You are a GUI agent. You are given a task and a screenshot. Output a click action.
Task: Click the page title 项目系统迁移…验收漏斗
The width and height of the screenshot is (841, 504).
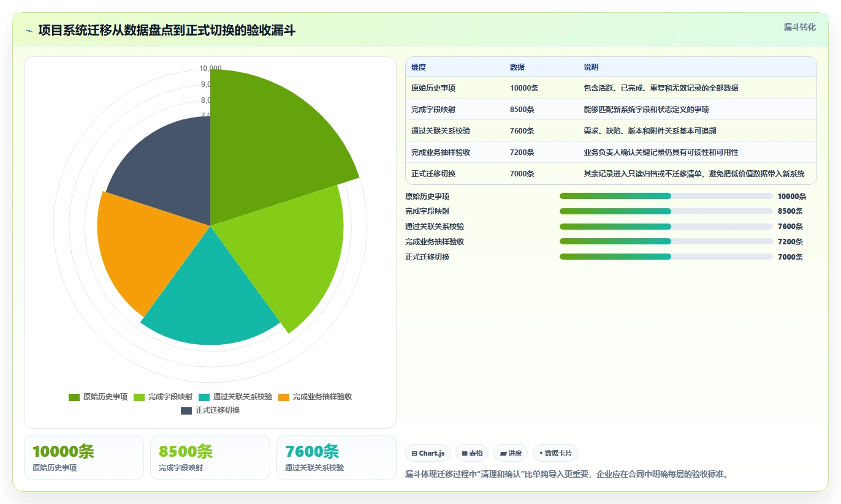pyautogui.click(x=167, y=30)
